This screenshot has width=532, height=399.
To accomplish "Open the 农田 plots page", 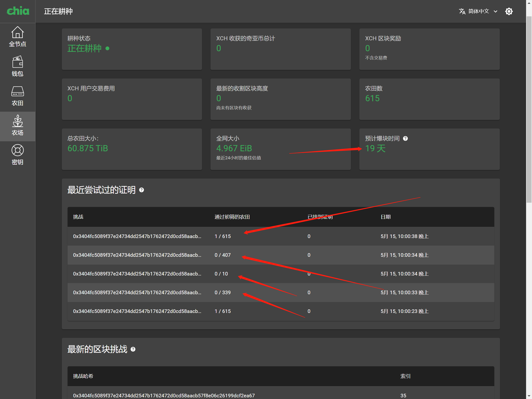I will tap(18, 96).
